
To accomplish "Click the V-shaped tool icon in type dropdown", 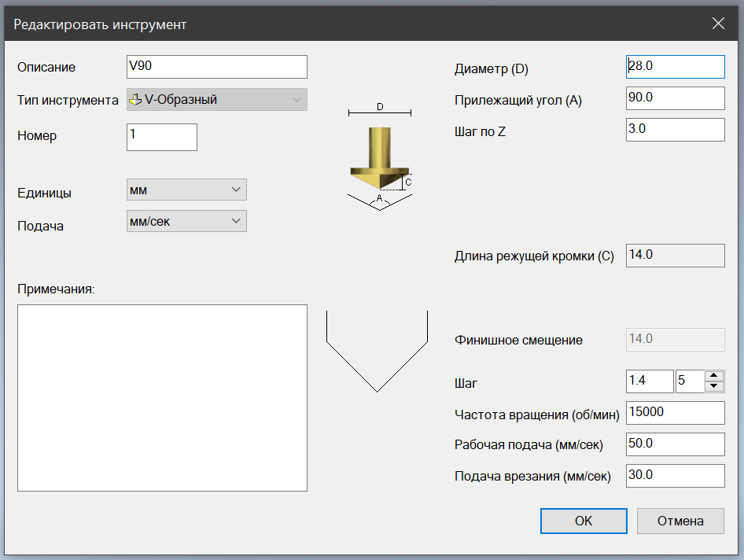I will pyautogui.click(x=136, y=100).
